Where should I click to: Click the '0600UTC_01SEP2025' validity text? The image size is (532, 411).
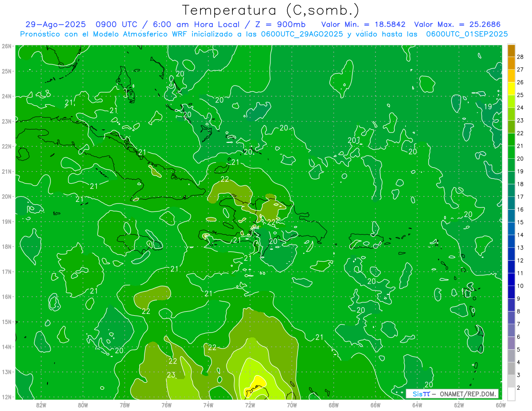coord(467,34)
